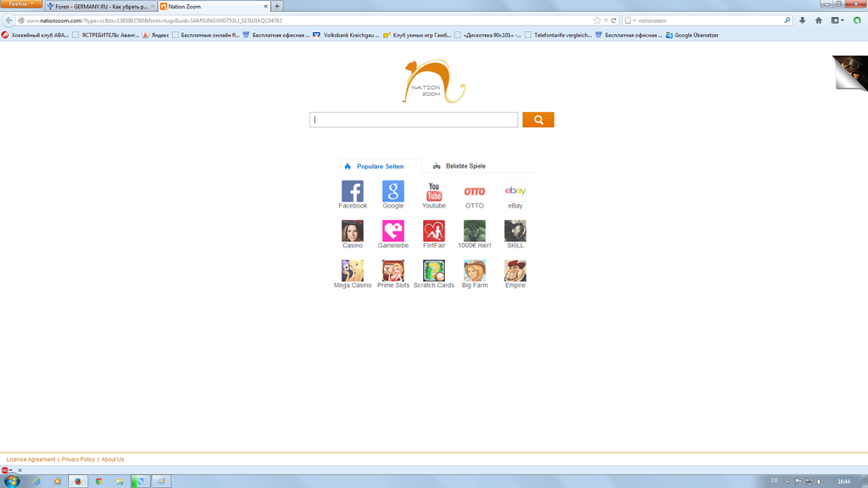868x488 pixels.
Task: Adjust volume via speaker tray icon
Action: click(820, 481)
